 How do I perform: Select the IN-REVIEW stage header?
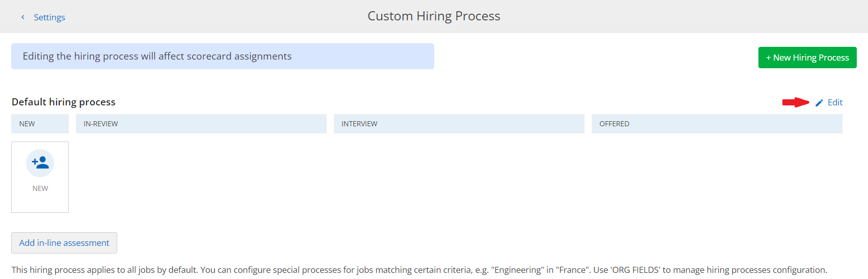[x=201, y=124]
